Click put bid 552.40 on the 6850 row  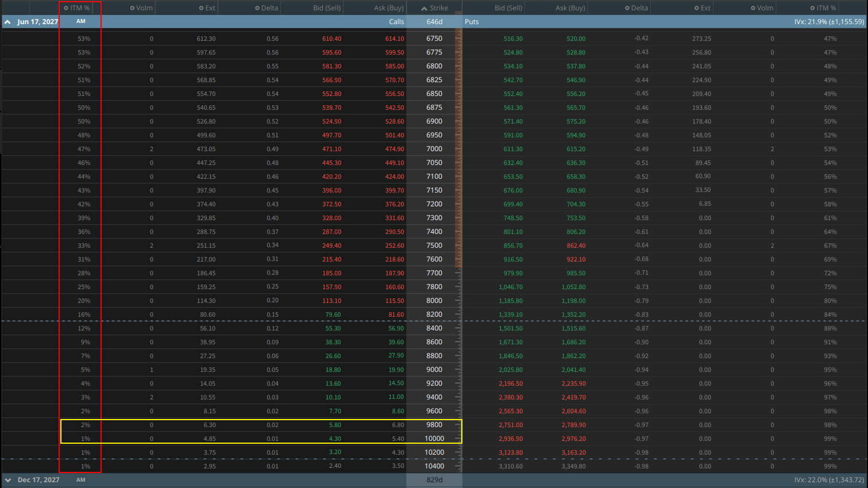(513, 94)
